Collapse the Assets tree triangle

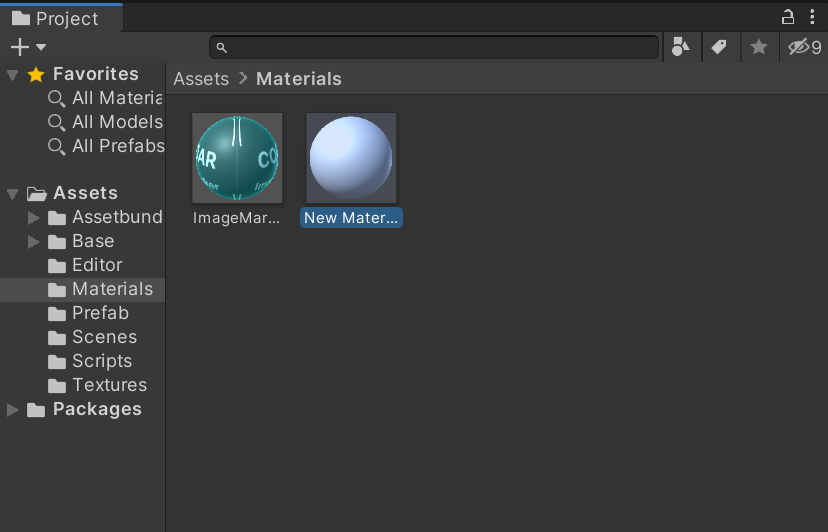pos(13,194)
